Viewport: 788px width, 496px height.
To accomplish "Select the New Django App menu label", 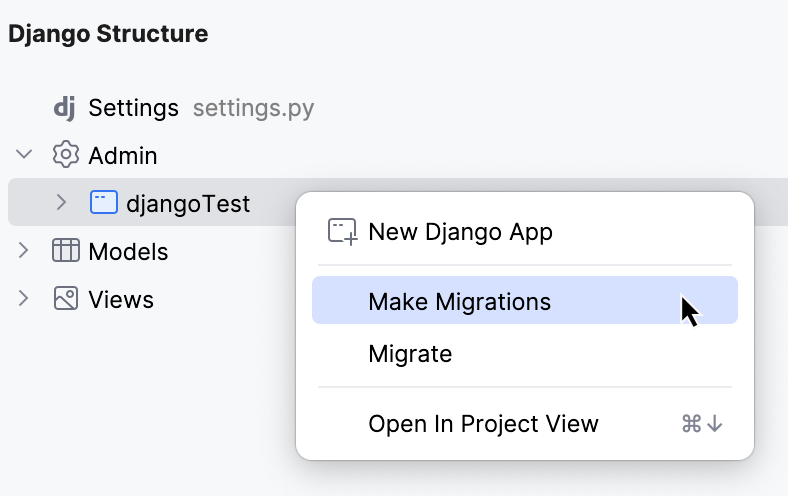I will click(x=460, y=232).
